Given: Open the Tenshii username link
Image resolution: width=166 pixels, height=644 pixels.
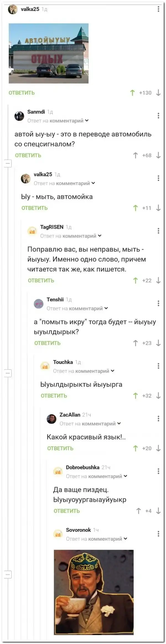Looking at the screenshot, I should [x=55, y=300].
